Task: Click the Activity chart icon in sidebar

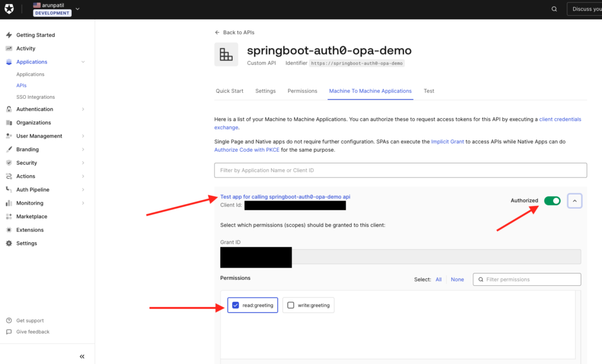Action: point(9,49)
